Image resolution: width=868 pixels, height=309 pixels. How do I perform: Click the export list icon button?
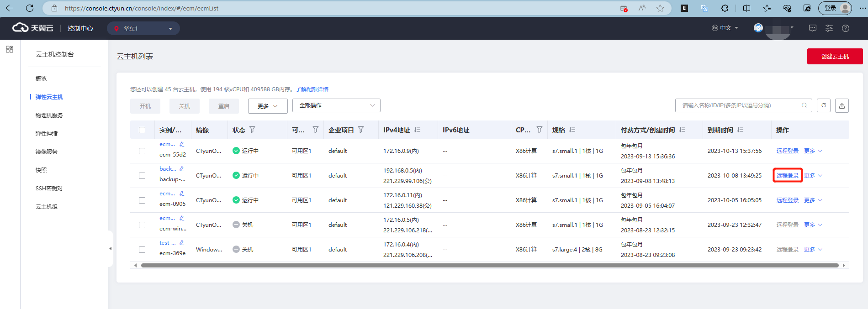842,105
